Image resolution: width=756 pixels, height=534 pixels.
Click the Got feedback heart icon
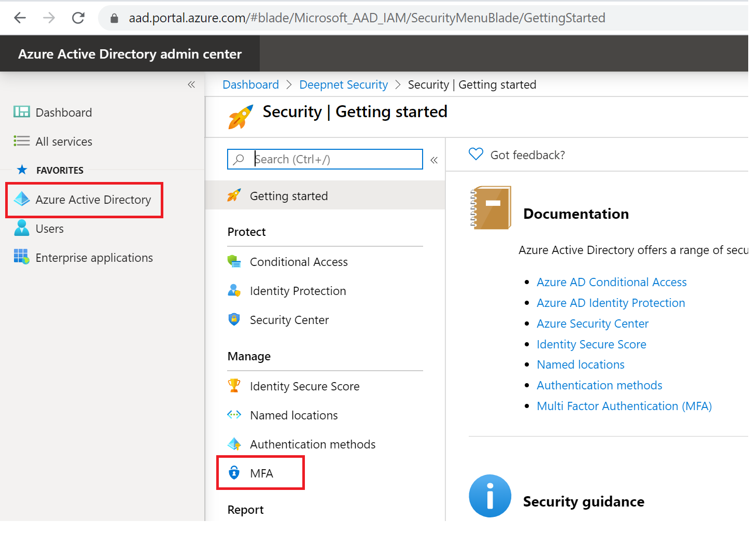tap(475, 154)
